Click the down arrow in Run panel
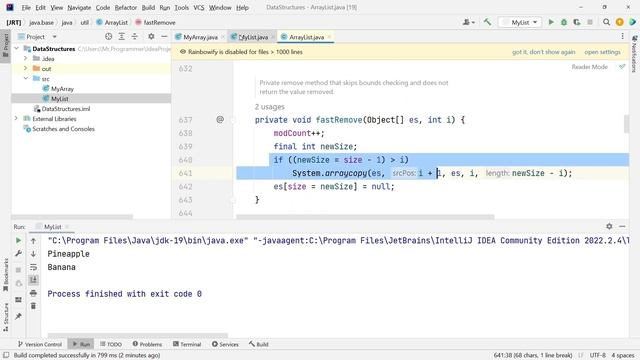This screenshot has height=360, width=640. [x=33, y=253]
